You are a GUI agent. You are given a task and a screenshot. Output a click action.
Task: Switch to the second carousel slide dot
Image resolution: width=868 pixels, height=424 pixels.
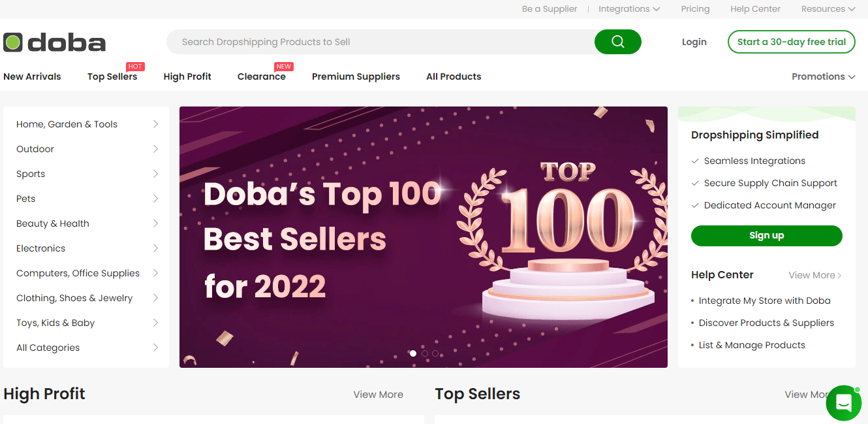coord(424,353)
